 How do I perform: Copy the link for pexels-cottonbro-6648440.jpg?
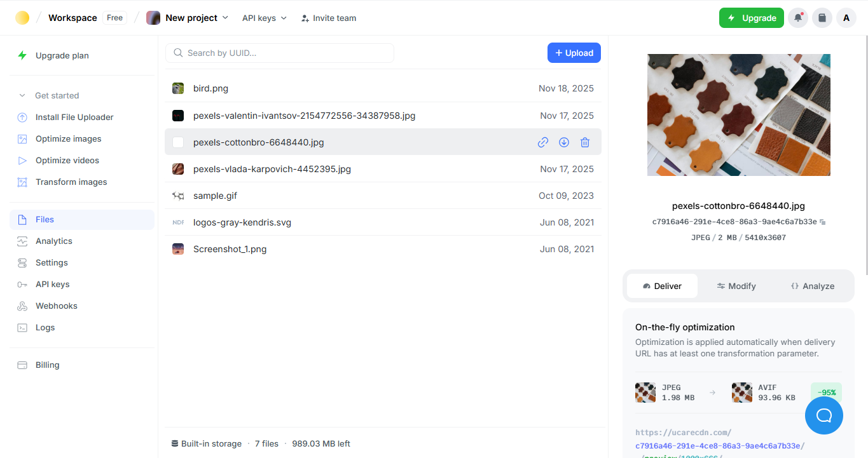click(542, 142)
